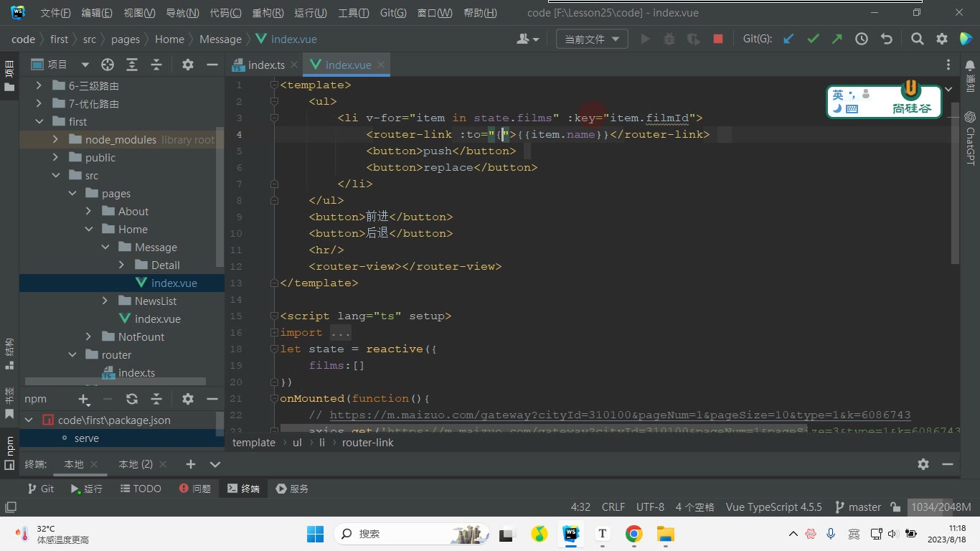
Task: Open the Git(G) menu
Action: 393,13
